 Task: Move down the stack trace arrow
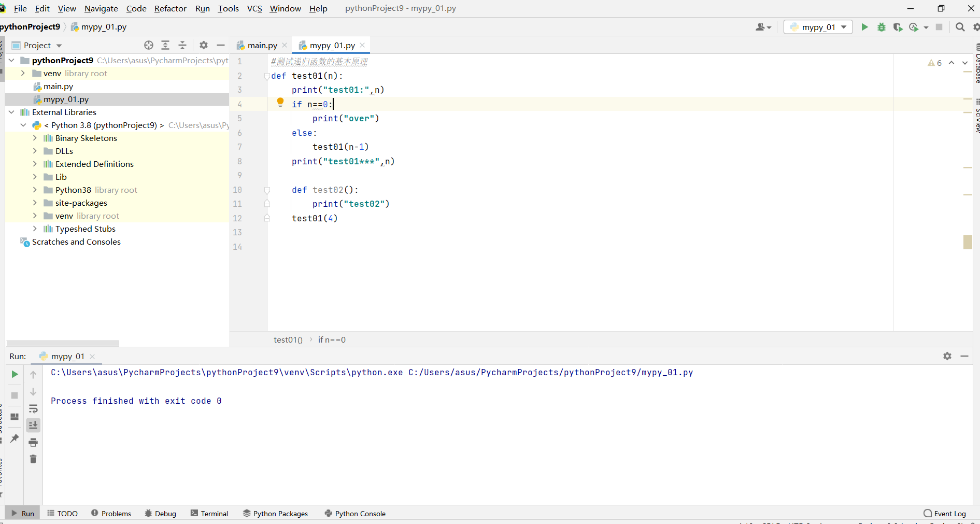[x=33, y=392]
